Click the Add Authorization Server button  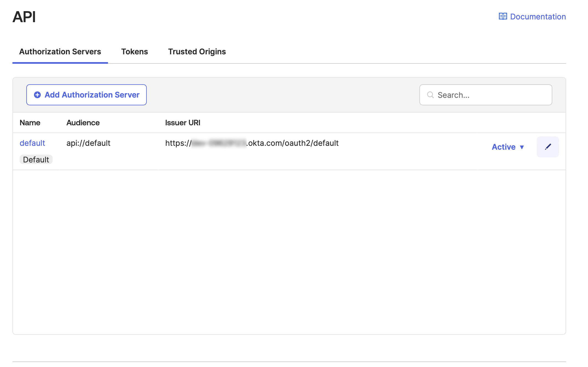[86, 95]
